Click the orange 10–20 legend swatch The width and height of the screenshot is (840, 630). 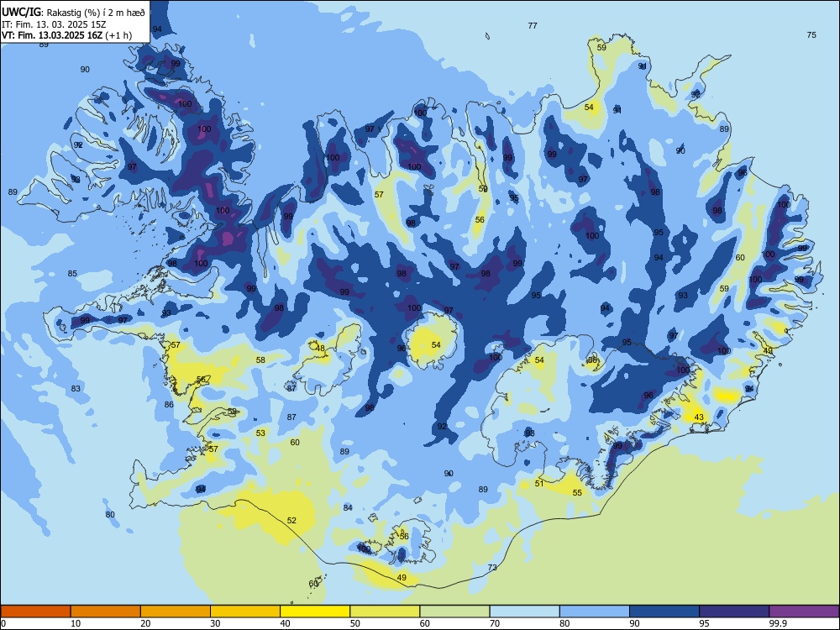point(106,612)
